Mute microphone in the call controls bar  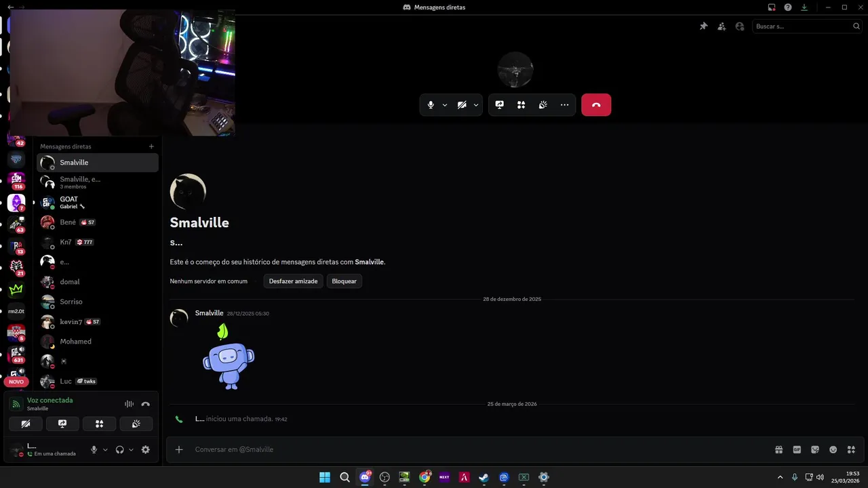(431, 105)
